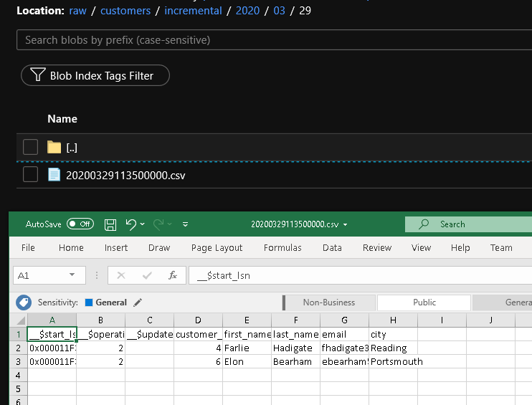Screen dimensions: 532x405
Task: Check the box next to the [..] folder
Action: pyautogui.click(x=30, y=147)
